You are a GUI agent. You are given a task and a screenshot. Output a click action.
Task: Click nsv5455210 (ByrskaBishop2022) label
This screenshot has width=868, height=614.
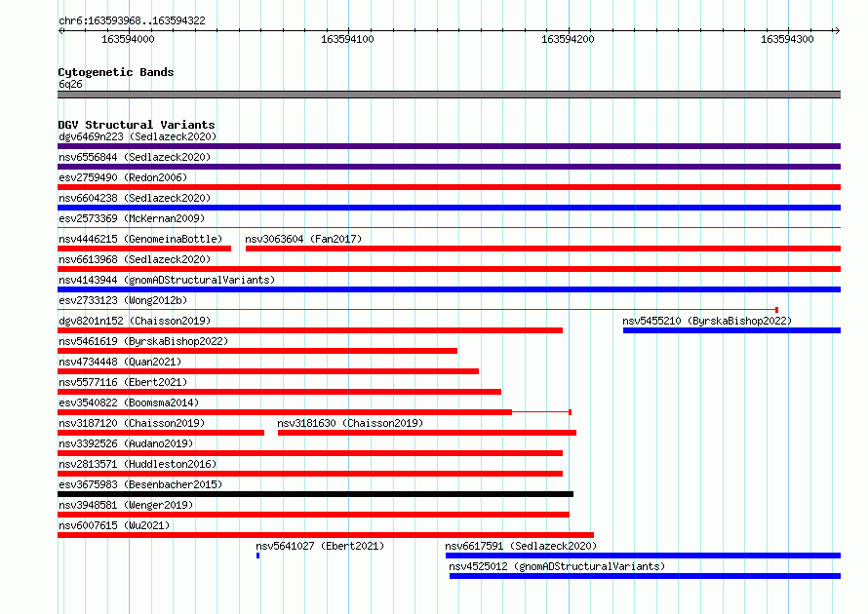tap(707, 321)
